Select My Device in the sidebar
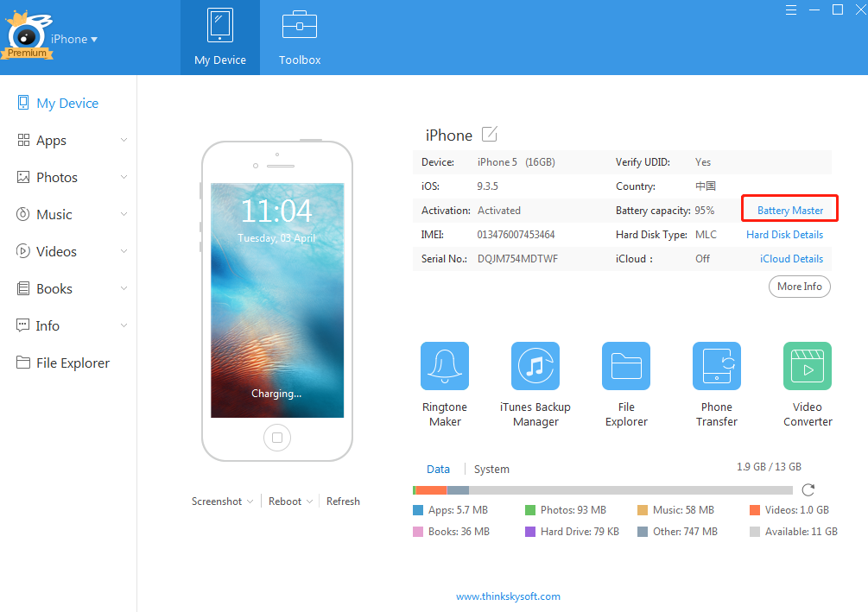This screenshot has height=612, width=868. coord(68,103)
